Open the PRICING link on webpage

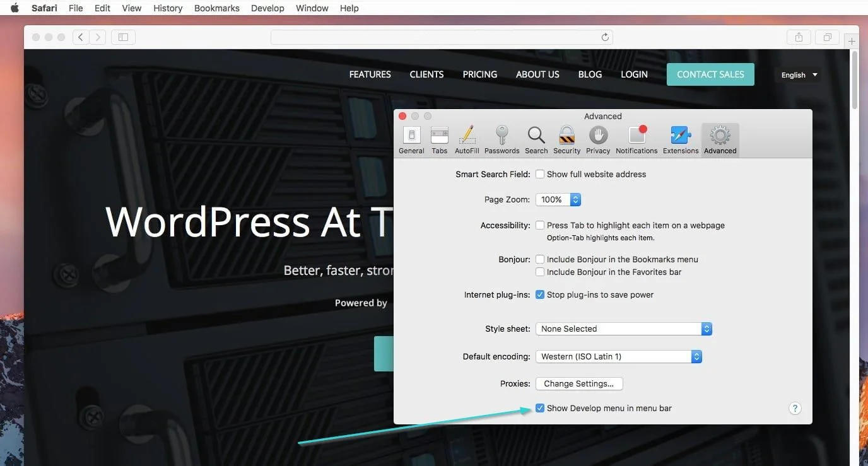[480, 74]
